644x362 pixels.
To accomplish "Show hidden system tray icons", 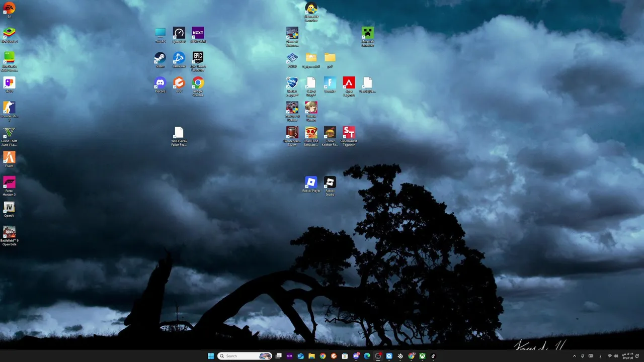I will [x=575, y=356].
